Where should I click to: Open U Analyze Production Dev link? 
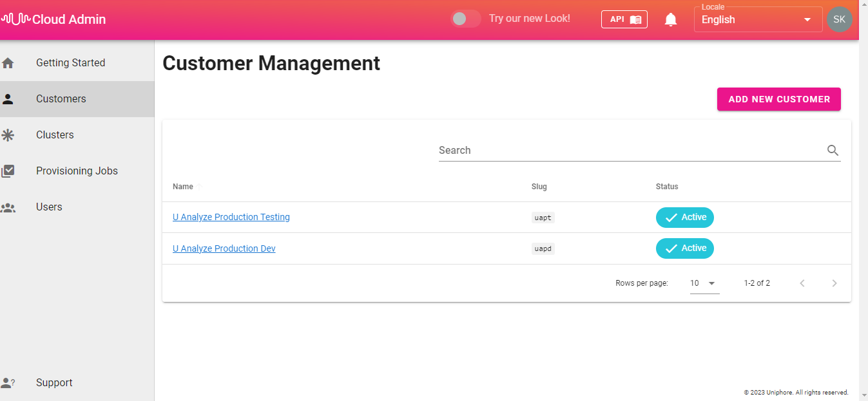pos(224,248)
